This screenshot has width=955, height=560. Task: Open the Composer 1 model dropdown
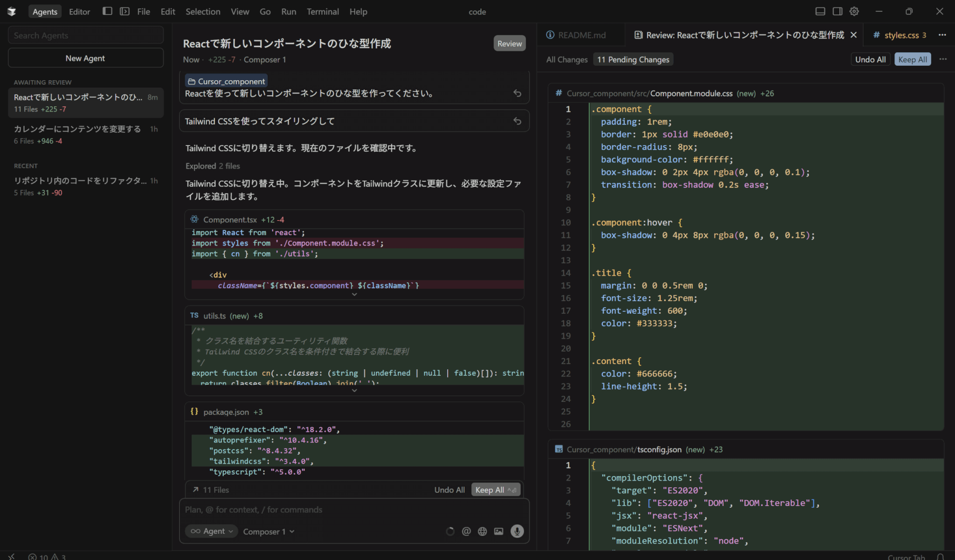coord(269,532)
